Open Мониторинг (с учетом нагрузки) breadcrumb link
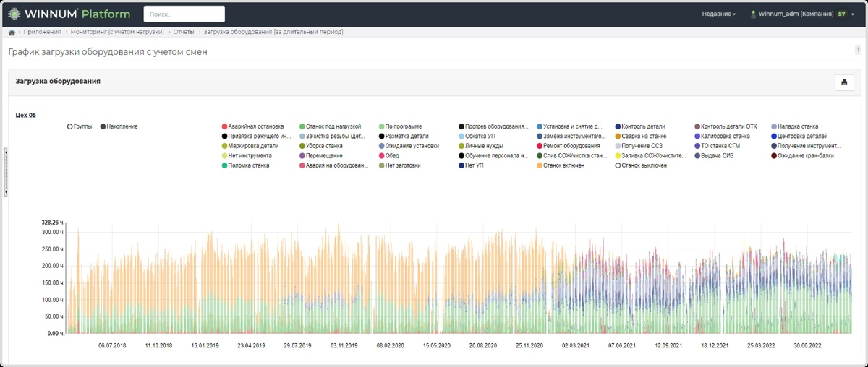The height and width of the screenshot is (367, 868). [x=117, y=32]
